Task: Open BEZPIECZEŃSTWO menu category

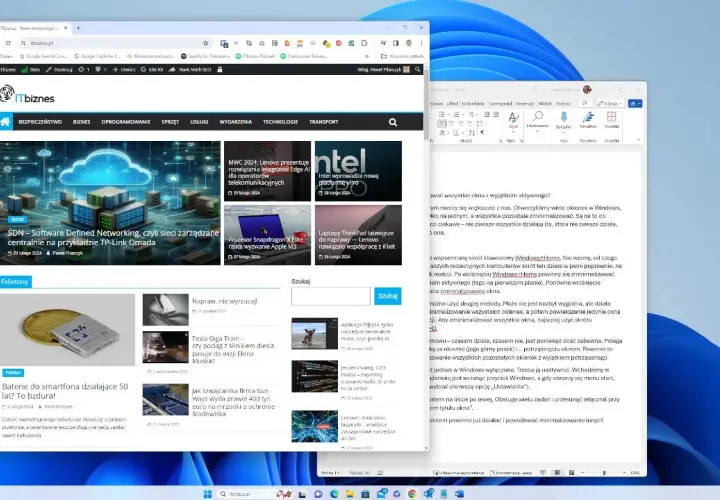Action: (40, 122)
